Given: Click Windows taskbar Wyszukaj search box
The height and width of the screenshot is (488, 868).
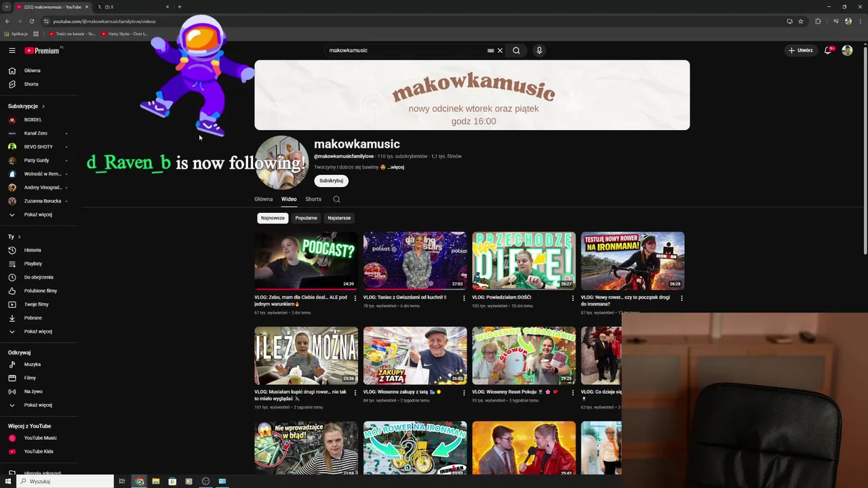Looking at the screenshot, I should [x=65, y=481].
